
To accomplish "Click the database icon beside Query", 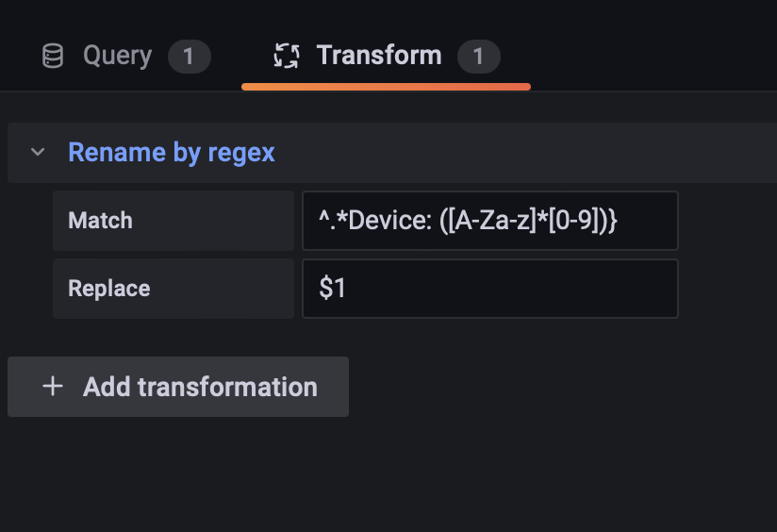I will [53, 56].
